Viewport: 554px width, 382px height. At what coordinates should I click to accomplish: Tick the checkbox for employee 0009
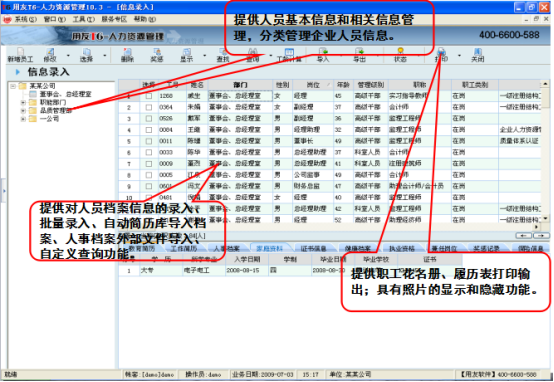[149, 164]
